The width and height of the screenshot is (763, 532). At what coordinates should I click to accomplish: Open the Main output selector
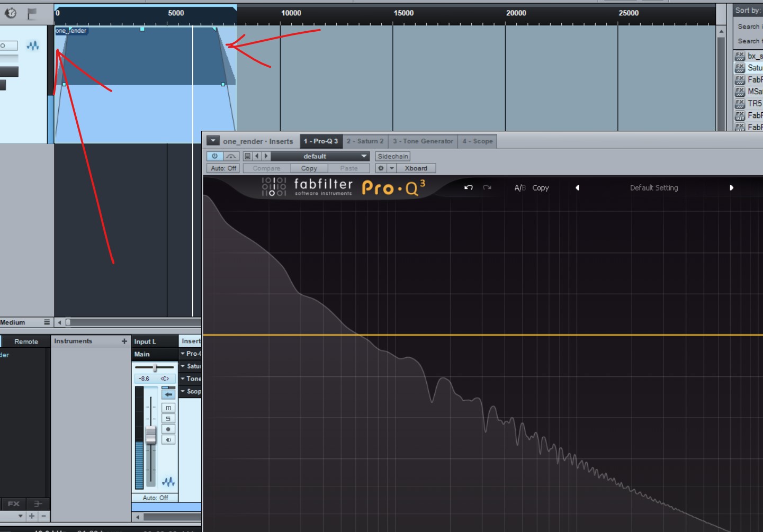tap(155, 354)
